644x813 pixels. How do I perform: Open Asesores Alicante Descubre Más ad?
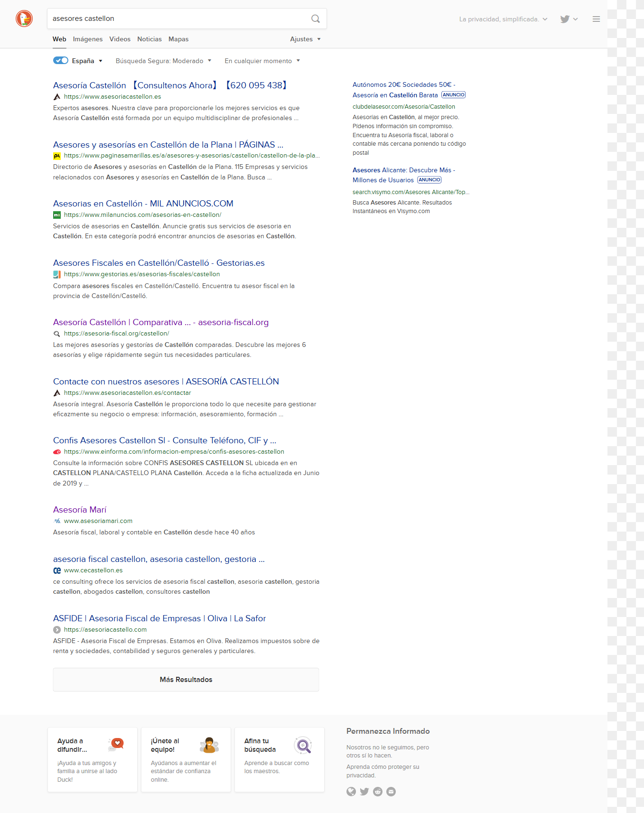404,175
